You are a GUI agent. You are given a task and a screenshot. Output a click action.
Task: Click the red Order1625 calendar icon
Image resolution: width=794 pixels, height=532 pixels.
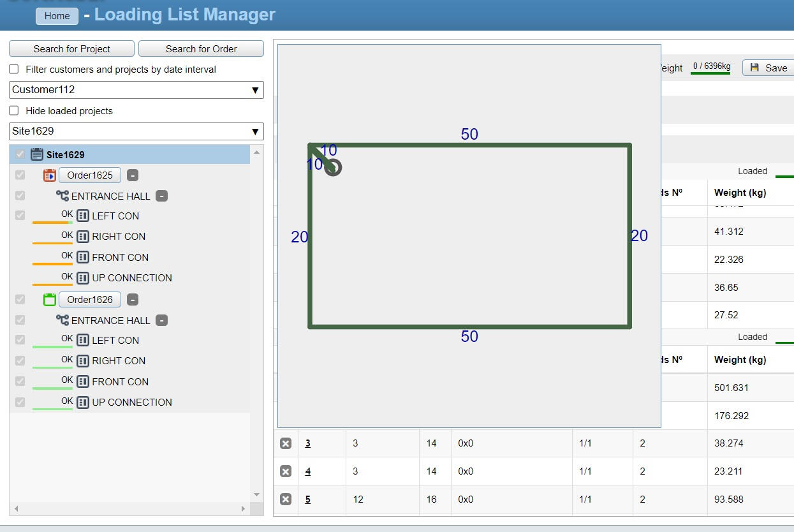click(x=50, y=175)
